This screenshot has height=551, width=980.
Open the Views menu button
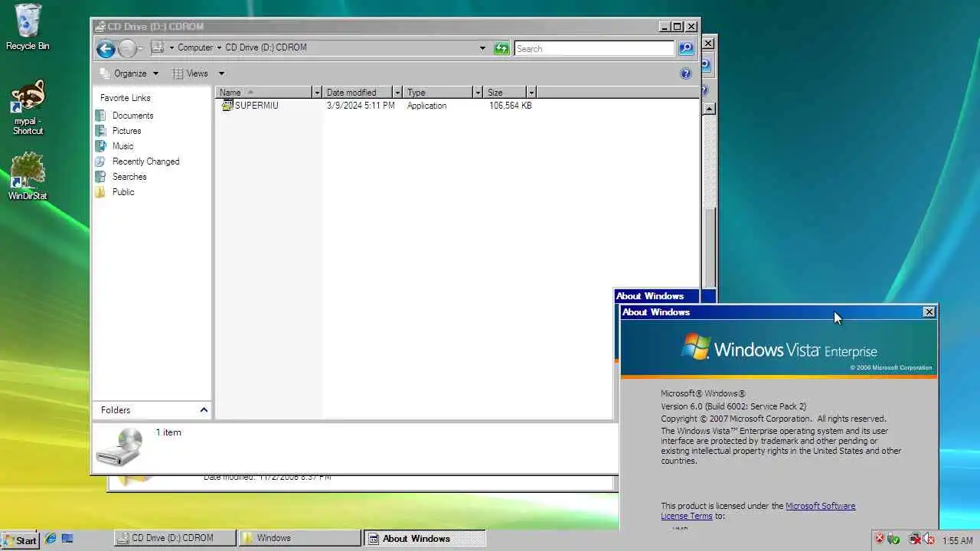tap(191, 73)
